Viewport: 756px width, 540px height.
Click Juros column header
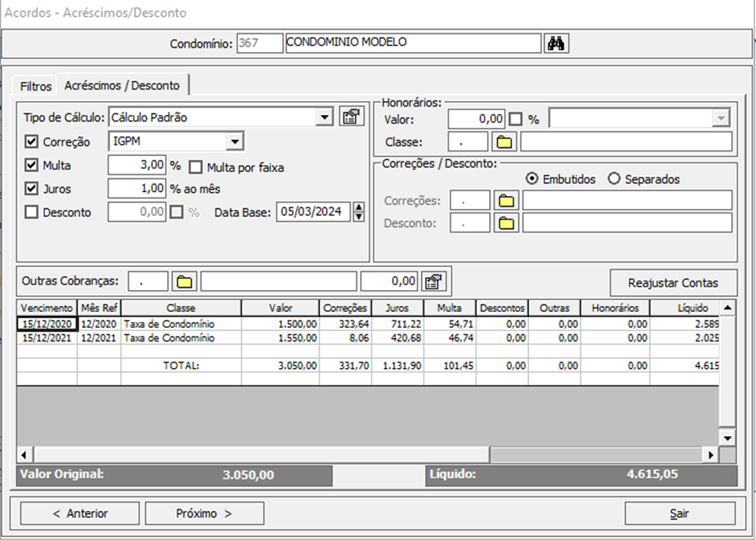397,308
